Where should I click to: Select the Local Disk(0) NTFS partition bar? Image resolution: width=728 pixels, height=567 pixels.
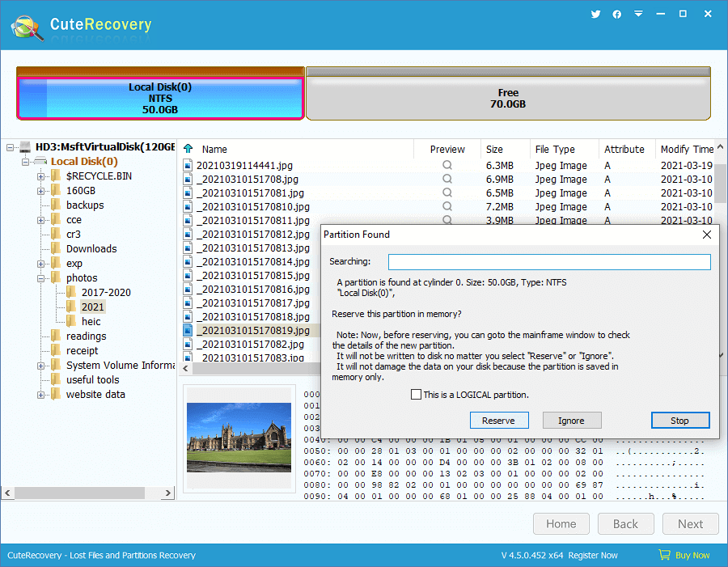coord(160,98)
